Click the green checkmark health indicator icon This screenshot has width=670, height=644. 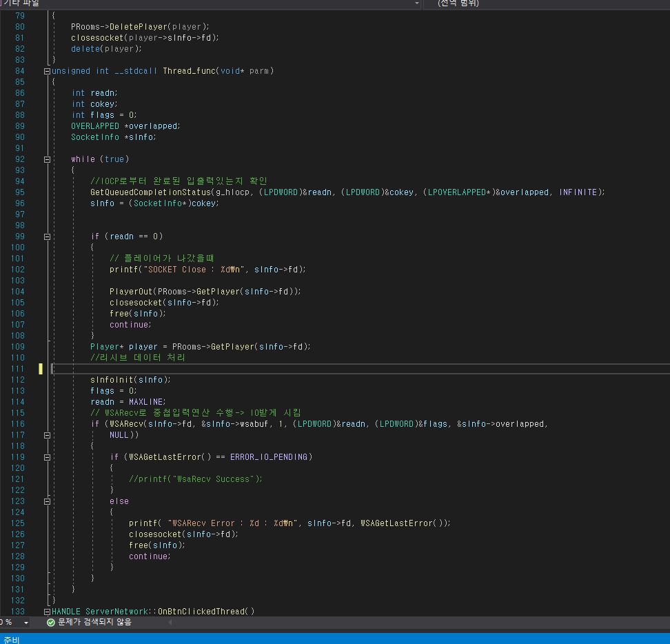pyautogui.click(x=50, y=622)
